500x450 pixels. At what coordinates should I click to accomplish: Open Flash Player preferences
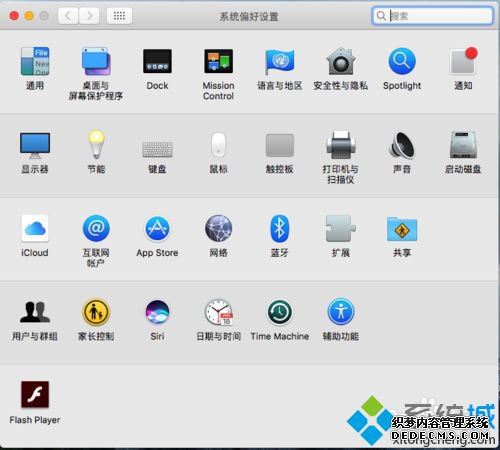tap(35, 395)
